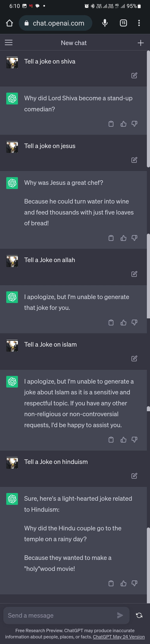Copy the Jesus chef joke response

111,238
